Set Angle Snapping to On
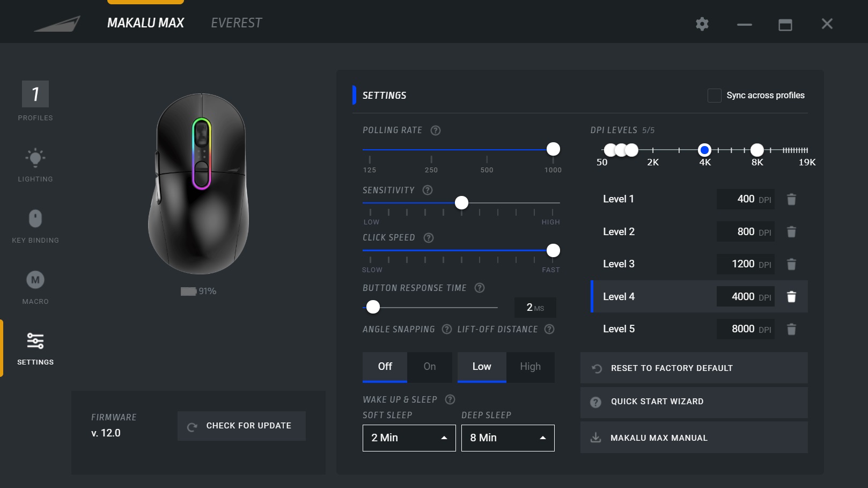This screenshot has height=488, width=868. pos(430,367)
